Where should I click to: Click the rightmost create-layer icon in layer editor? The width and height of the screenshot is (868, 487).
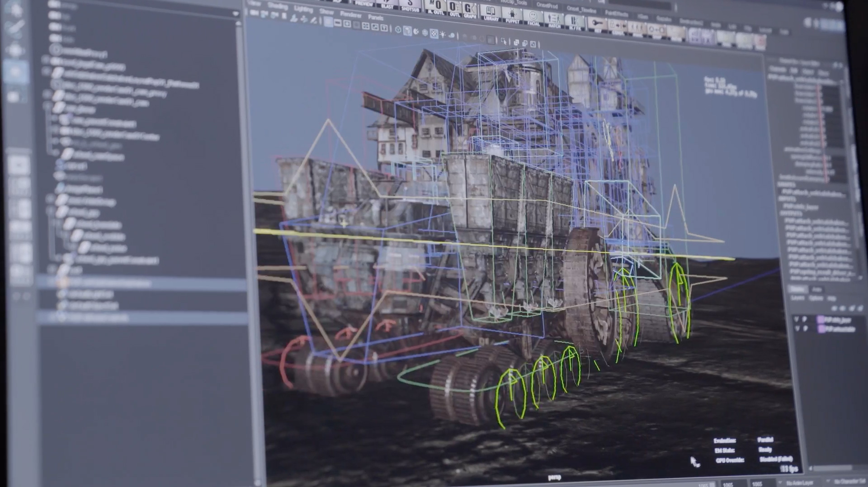(859, 308)
